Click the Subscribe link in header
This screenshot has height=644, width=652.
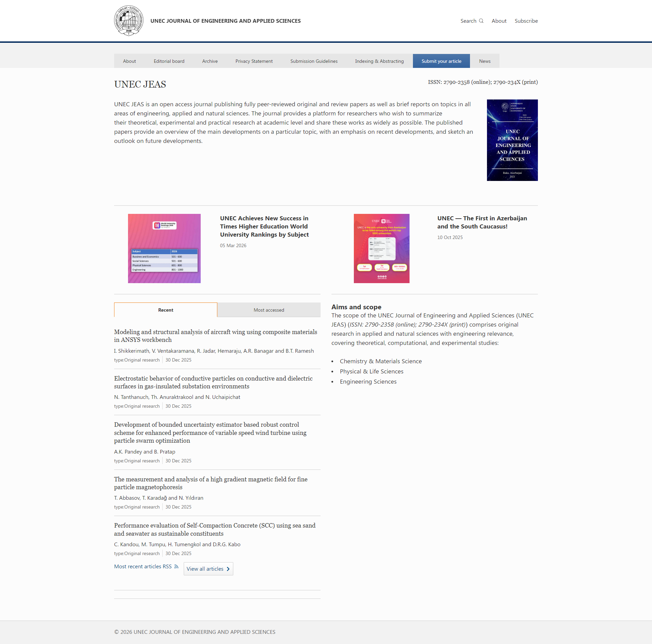(x=526, y=21)
